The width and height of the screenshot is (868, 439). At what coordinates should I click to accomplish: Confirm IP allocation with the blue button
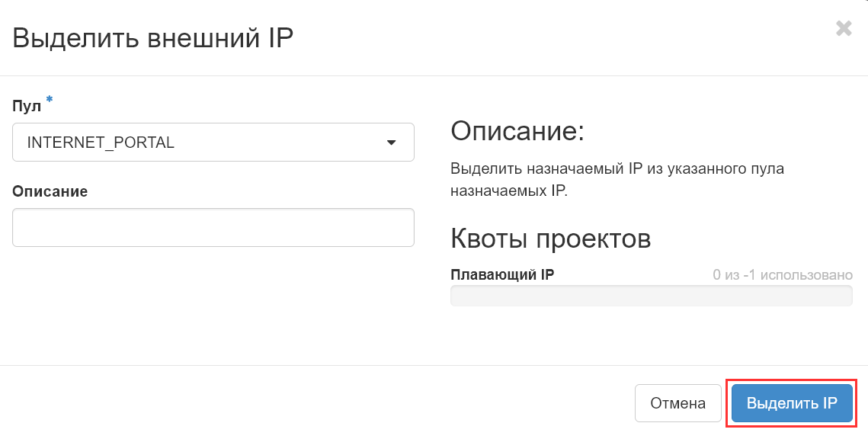pyautogui.click(x=790, y=402)
